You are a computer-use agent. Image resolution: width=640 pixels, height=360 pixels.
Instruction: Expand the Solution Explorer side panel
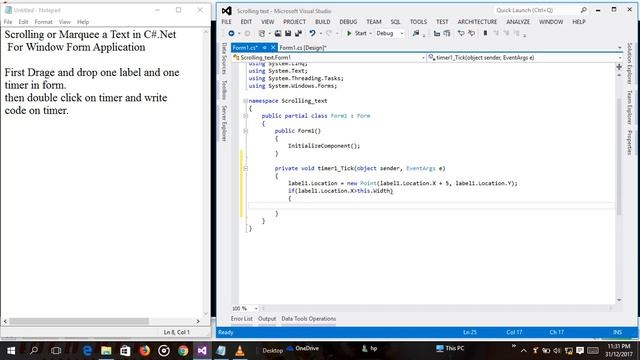point(629,63)
